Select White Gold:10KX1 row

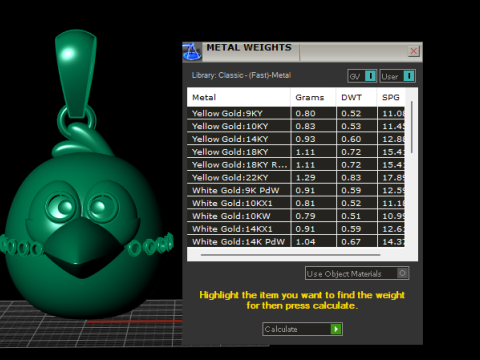[296, 203]
